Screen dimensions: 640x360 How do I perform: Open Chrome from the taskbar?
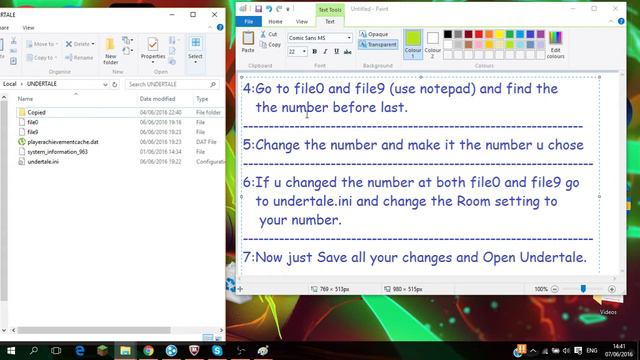coord(149,351)
